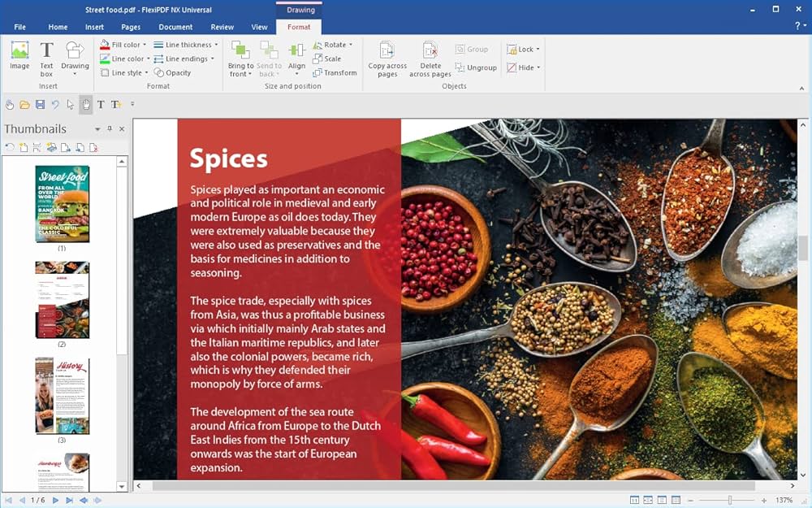Open the Review ribbon tab
Image resolution: width=812 pixels, height=508 pixels.
222,27
